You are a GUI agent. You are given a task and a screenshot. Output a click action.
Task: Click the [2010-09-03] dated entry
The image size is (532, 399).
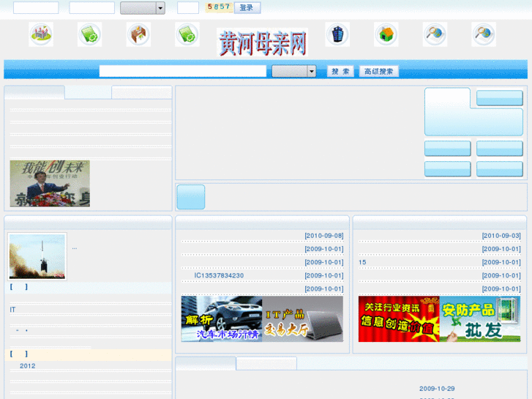(501, 236)
